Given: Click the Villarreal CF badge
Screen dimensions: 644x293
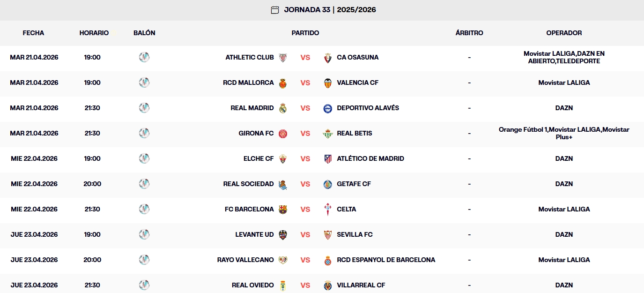Looking at the screenshot, I should [327, 285].
